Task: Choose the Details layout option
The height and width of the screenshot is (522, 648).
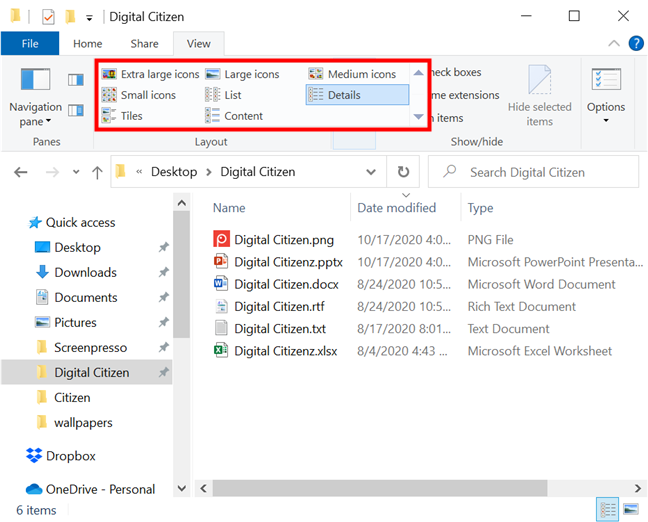Action: [x=357, y=95]
